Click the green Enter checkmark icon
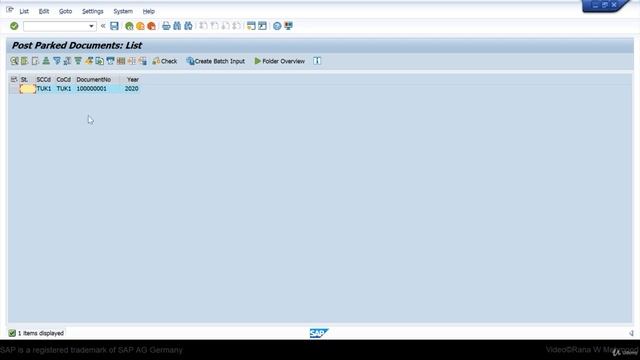 point(14,26)
